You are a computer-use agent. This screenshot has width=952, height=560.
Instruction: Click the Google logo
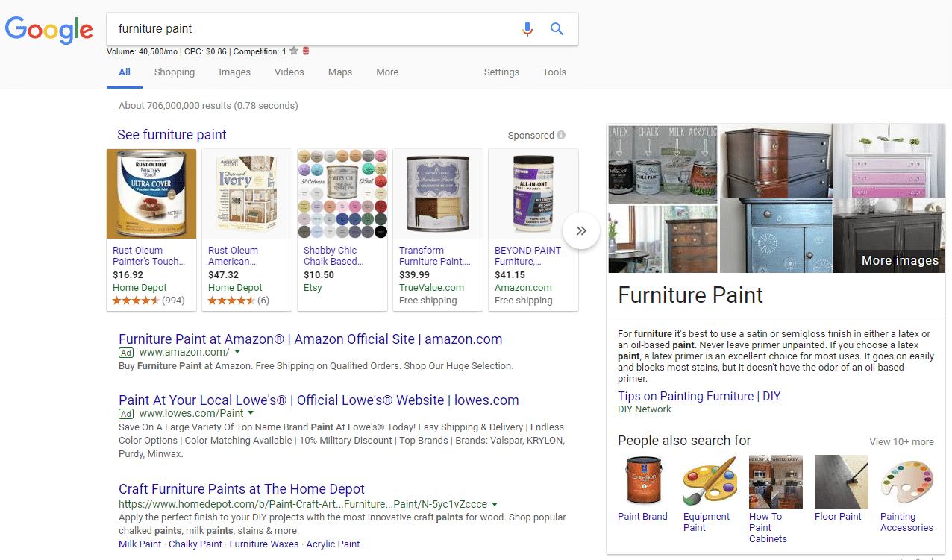(x=49, y=30)
